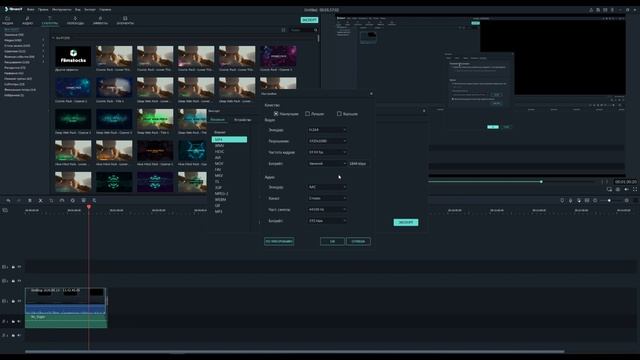Click the red timeline playhead marker

(89, 207)
